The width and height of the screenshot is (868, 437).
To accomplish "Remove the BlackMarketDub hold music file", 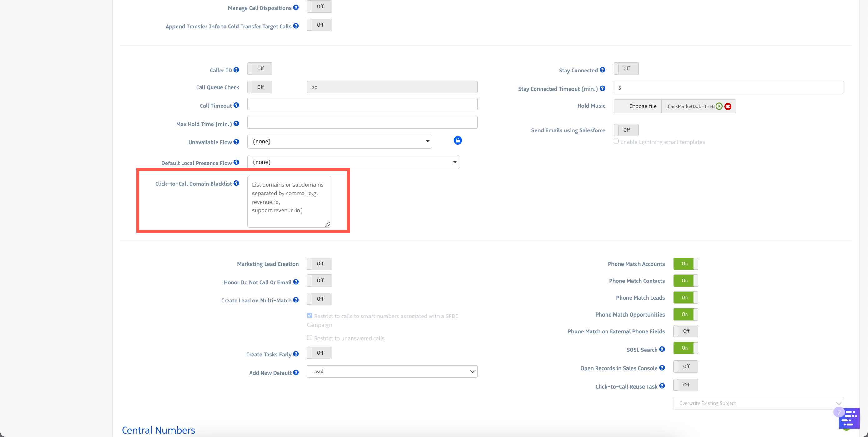I will click(x=728, y=106).
